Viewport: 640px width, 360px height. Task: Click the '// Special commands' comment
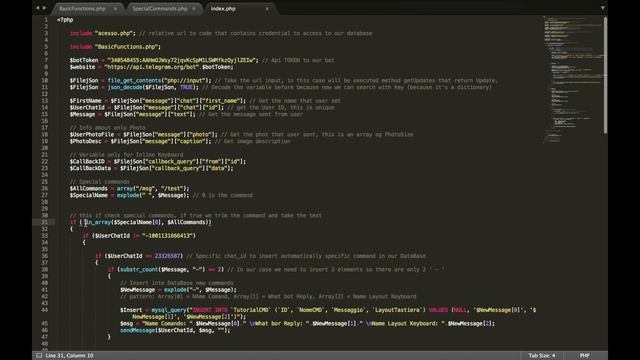(100, 182)
